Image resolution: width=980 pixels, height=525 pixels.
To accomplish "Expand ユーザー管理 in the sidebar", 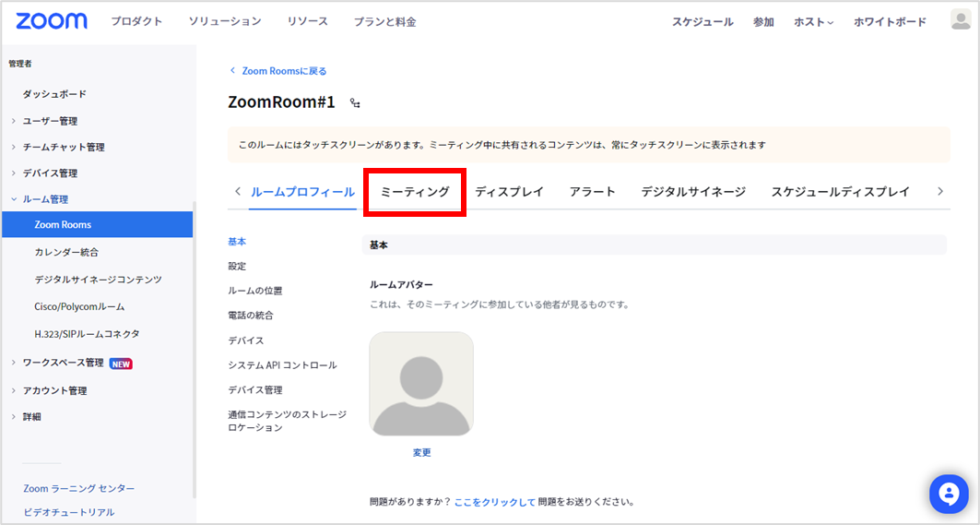I will click(50, 121).
